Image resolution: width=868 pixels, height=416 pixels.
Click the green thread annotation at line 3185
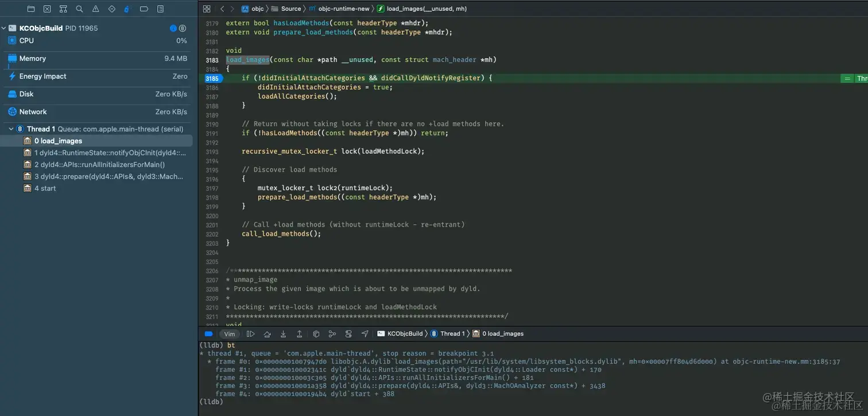[x=854, y=79]
